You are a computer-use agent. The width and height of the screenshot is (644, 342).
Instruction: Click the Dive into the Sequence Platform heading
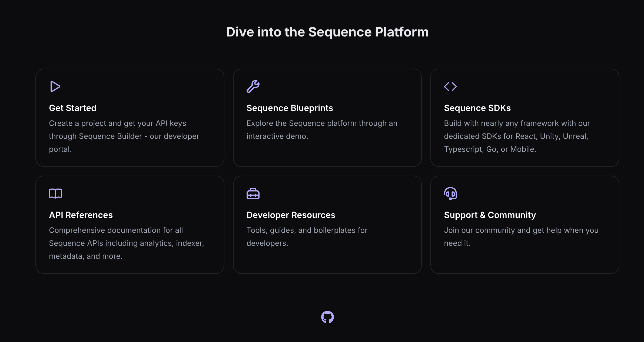[327, 32]
